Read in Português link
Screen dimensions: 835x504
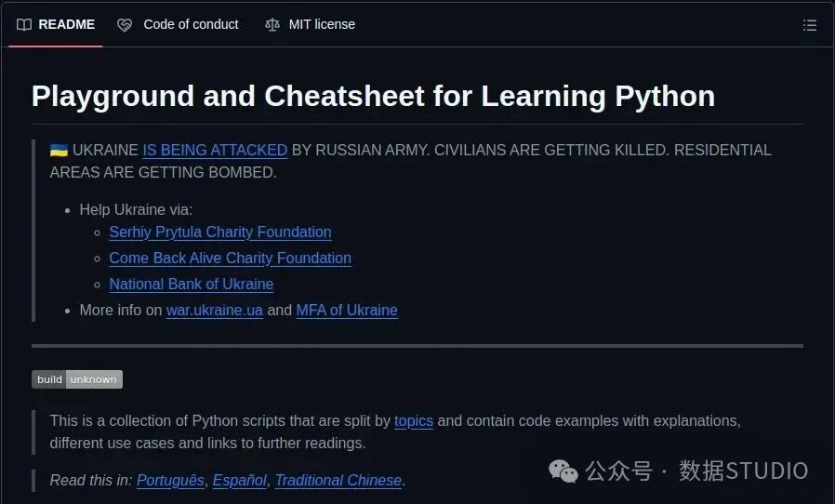click(x=170, y=481)
